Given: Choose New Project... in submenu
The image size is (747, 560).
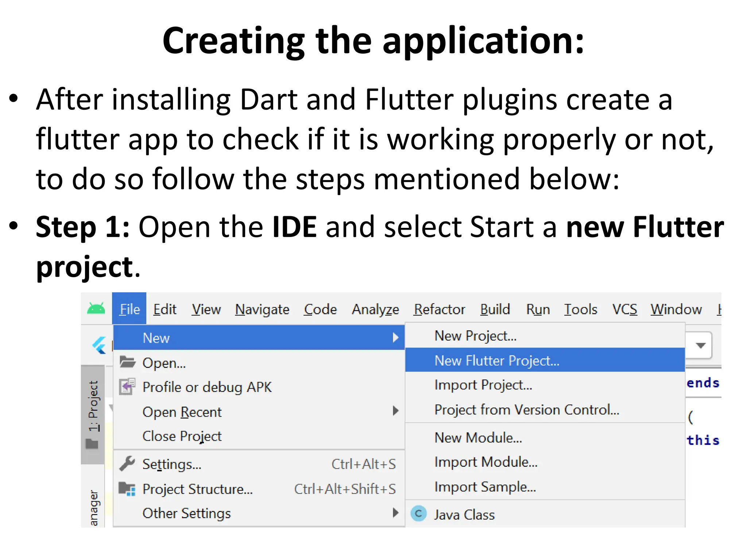Looking at the screenshot, I should pos(545,335).
